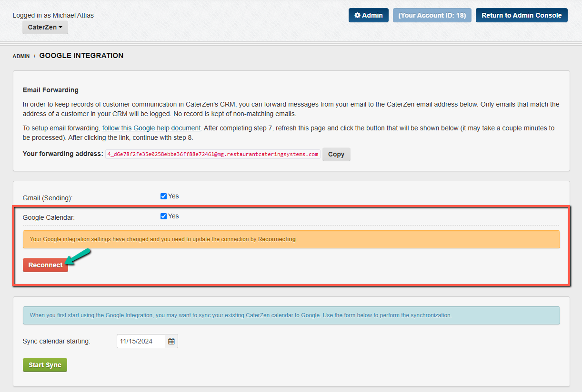Screen dimensions: 582x392
Task: Click the Your forwarding address label
Action: tap(63, 154)
